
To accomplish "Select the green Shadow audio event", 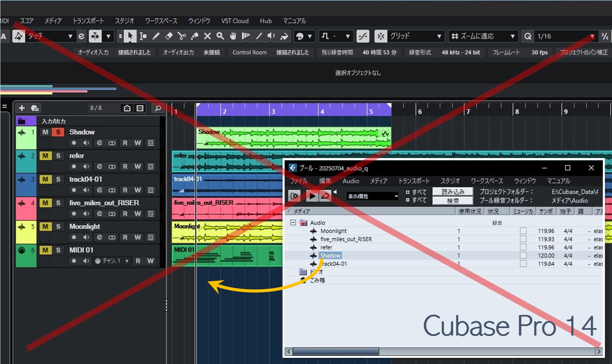I will tap(293, 138).
